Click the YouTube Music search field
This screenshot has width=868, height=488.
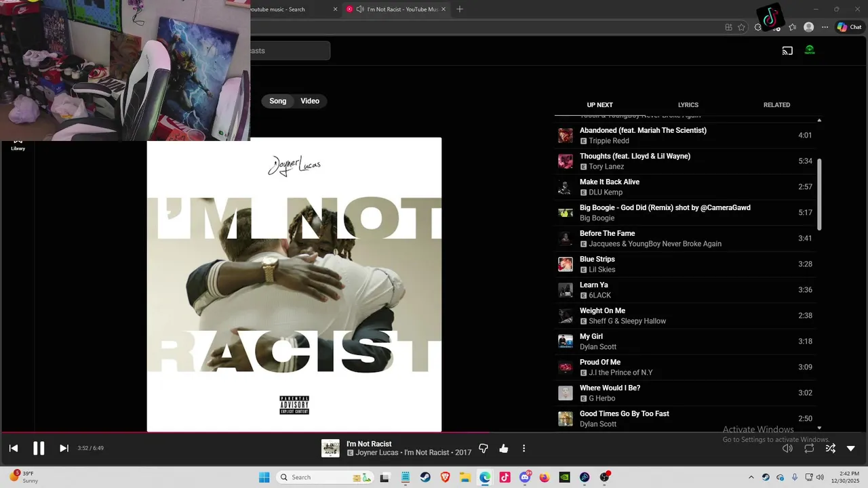tap(290, 51)
